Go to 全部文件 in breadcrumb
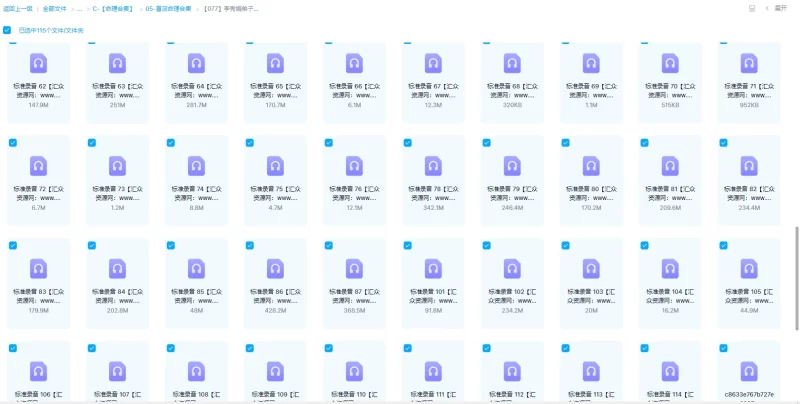The width and height of the screenshot is (800, 404). click(55, 8)
